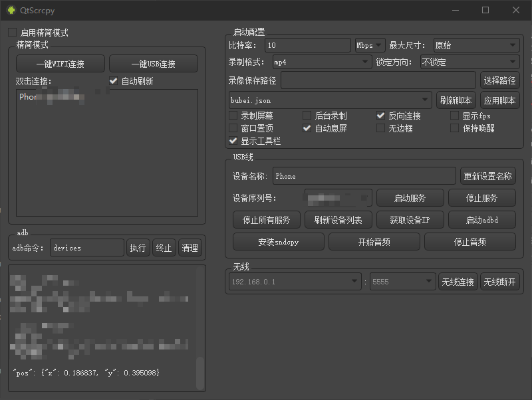Open the 录制格式 mp4 dropdown
532x400 pixels.
pyautogui.click(x=322, y=62)
